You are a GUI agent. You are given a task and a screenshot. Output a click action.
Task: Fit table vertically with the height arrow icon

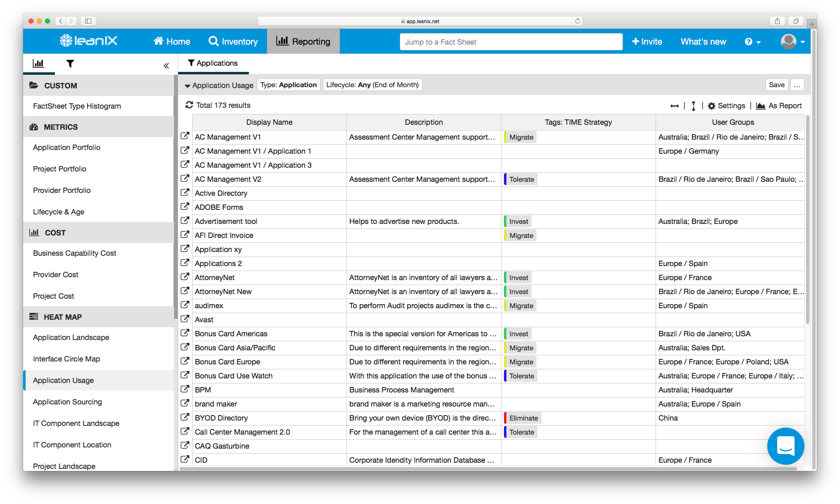click(x=693, y=106)
